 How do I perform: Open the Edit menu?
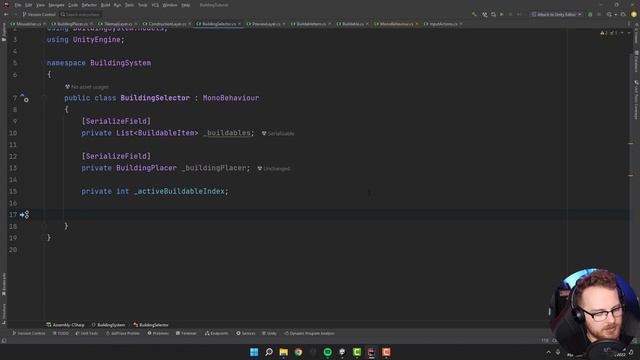coord(29,5)
